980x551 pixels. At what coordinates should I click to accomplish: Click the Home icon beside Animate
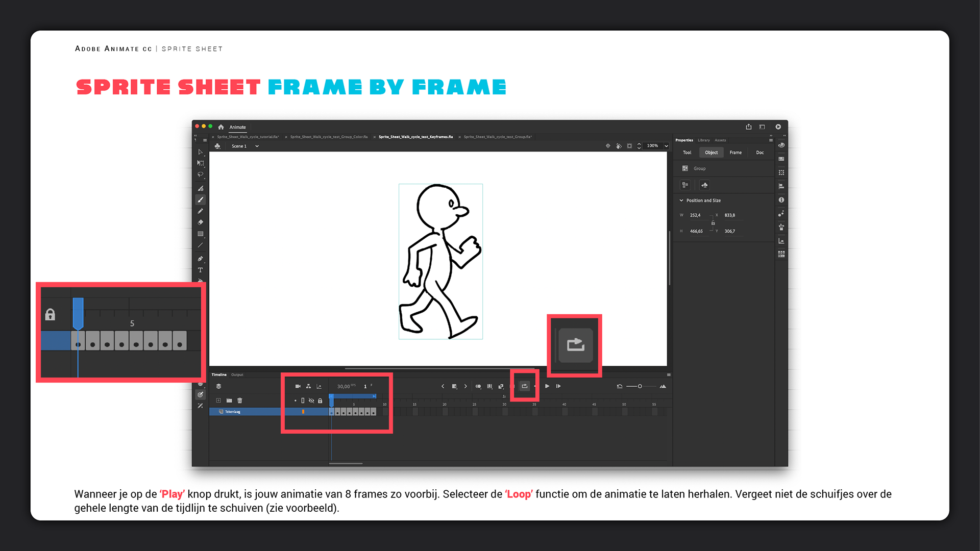coord(221,127)
